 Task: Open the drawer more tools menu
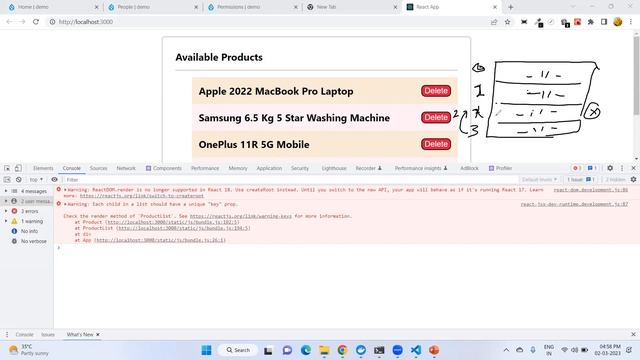7,334
